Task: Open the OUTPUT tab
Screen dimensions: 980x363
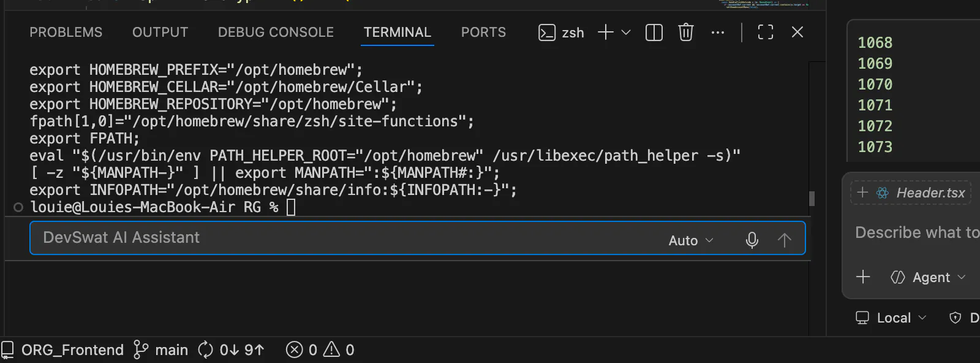Action: click(x=160, y=32)
